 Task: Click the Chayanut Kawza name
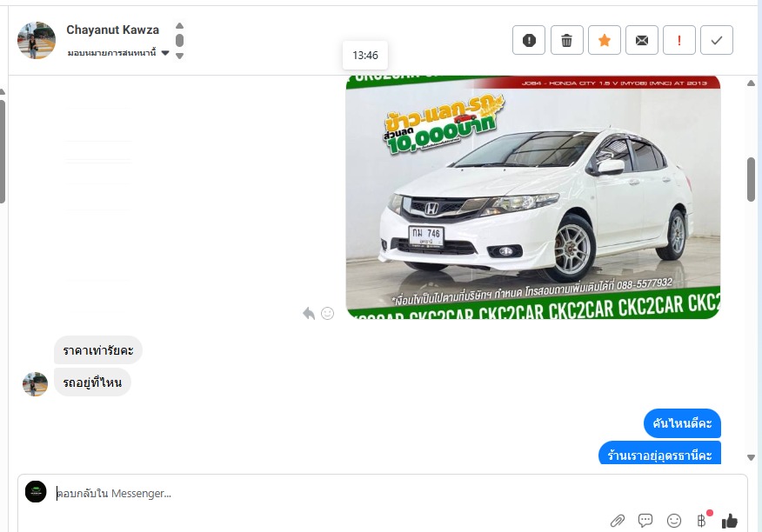click(x=113, y=30)
